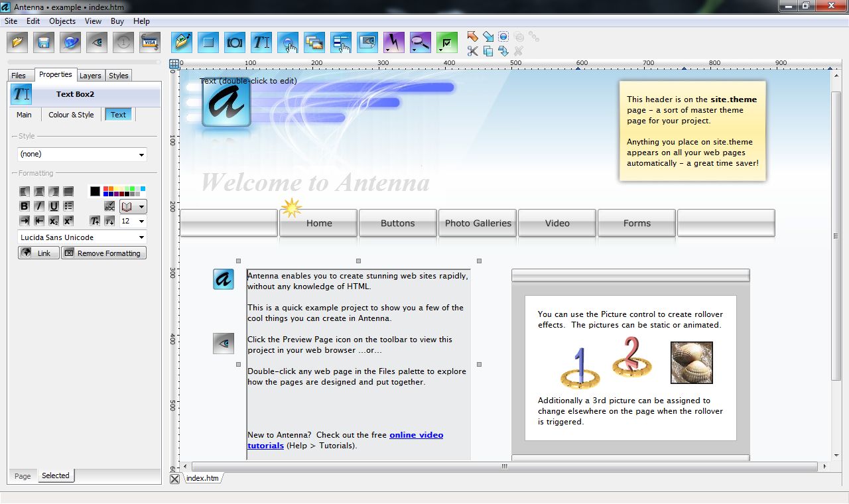The image size is (849, 504).
Task: Click the Link button
Action: coord(38,253)
